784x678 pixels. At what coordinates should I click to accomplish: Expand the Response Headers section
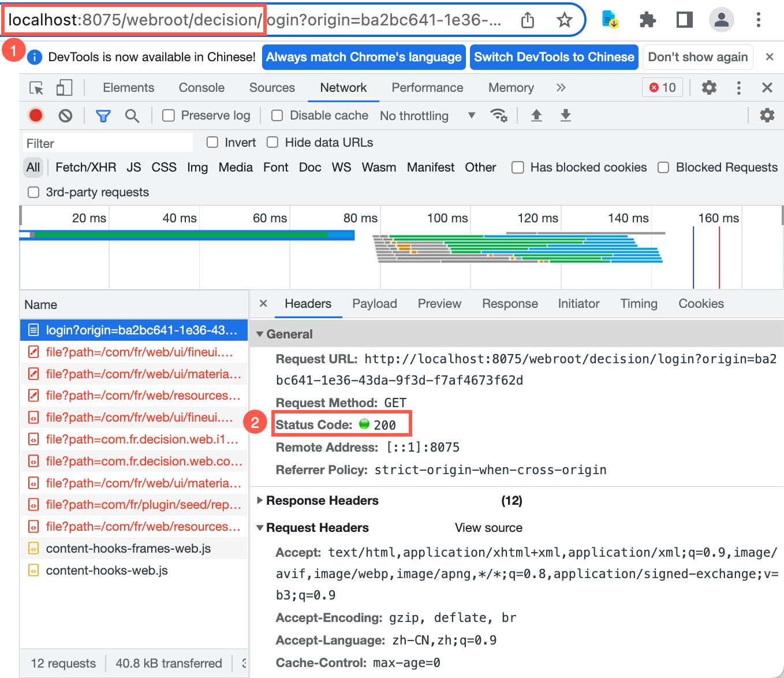[260, 500]
